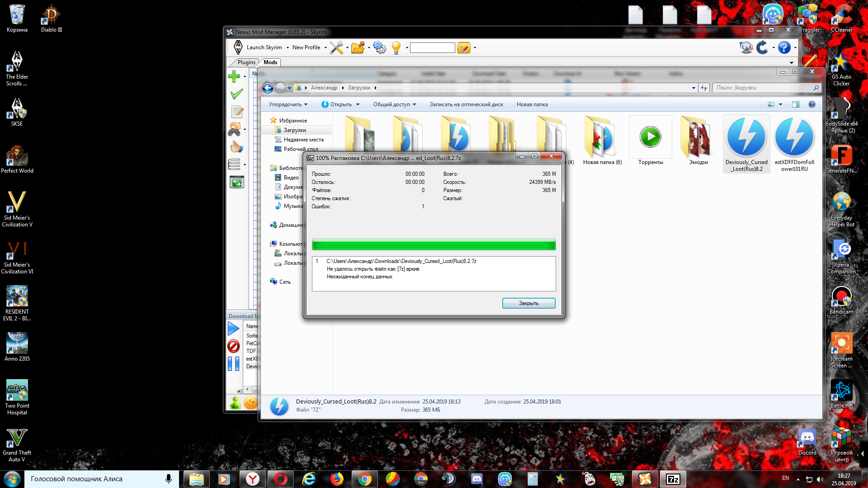The height and width of the screenshot is (488, 868).
Task: Expand the New Profile dropdown arrow
Action: (325, 47)
